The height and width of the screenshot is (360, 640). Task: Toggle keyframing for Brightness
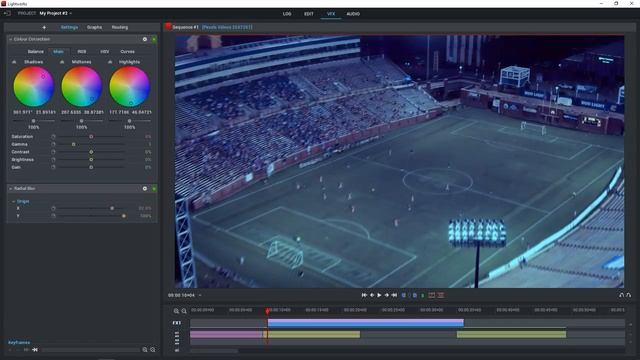coord(53,160)
